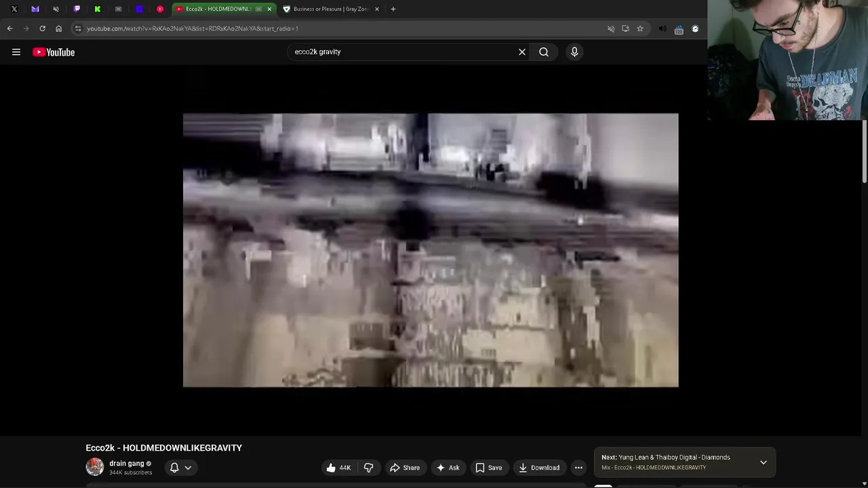Search with voice microphone button

574,52
